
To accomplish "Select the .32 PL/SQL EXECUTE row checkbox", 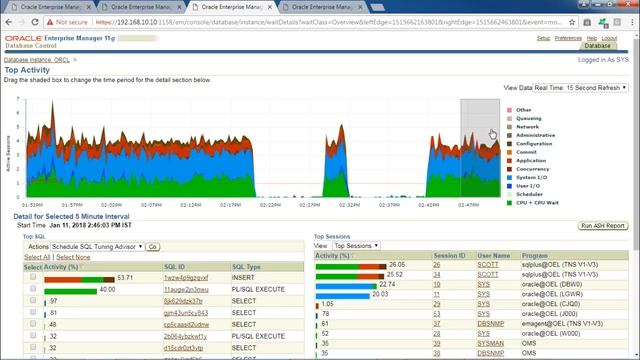I will [x=33, y=336].
